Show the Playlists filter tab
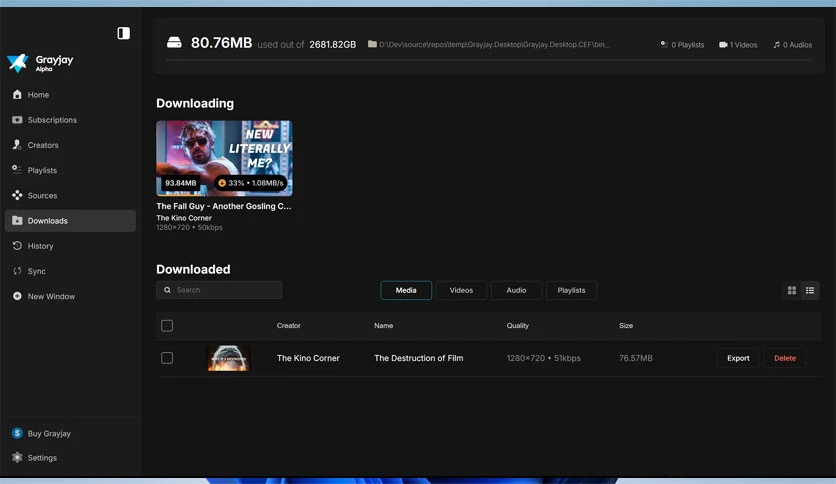The image size is (836, 484). coord(572,291)
